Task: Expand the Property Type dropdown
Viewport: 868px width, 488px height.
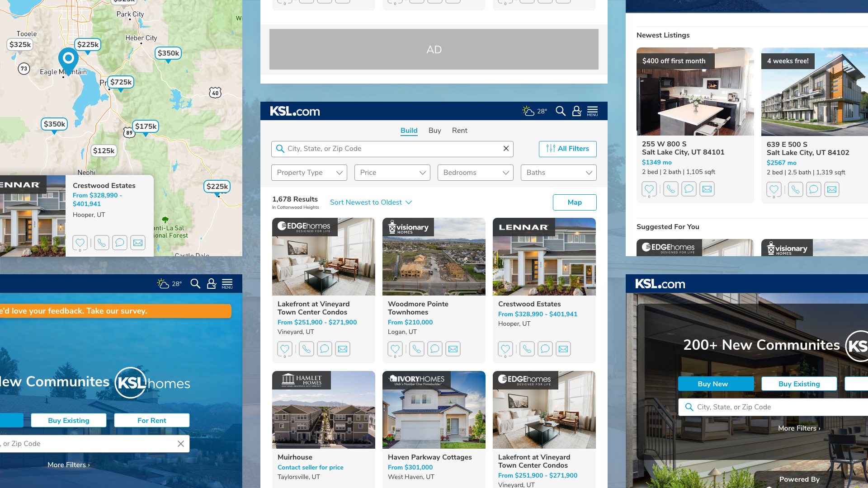Action: 309,173
